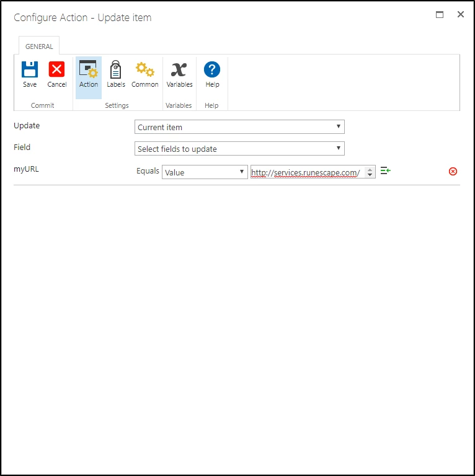The width and height of the screenshot is (475, 476).
Task: Remove the myURL field with red X
Action: coord(453,172)
